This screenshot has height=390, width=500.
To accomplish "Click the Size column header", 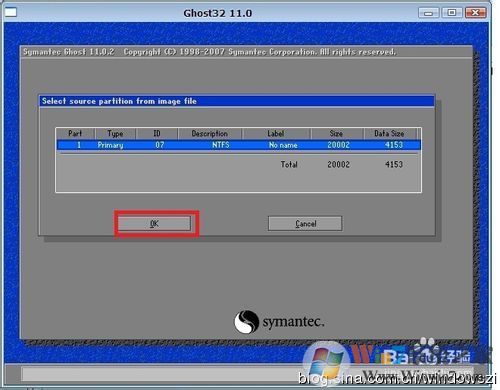I will [x=337, y=133].
